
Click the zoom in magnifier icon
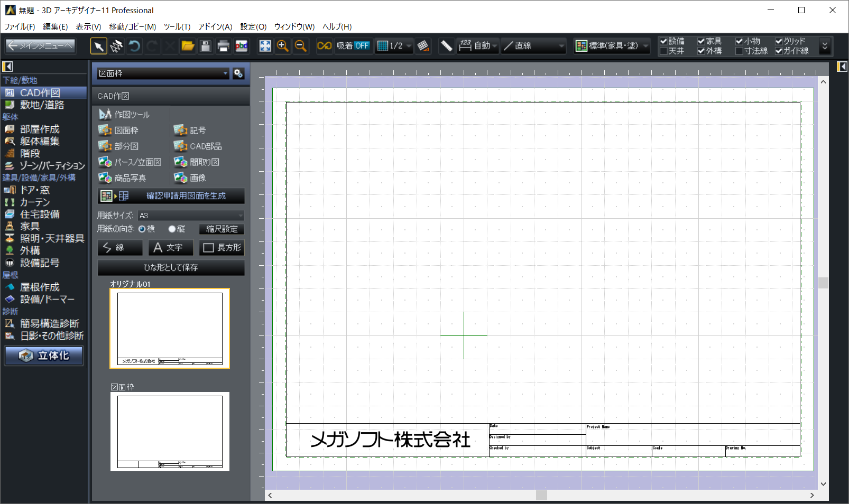(x=283, y=46)
